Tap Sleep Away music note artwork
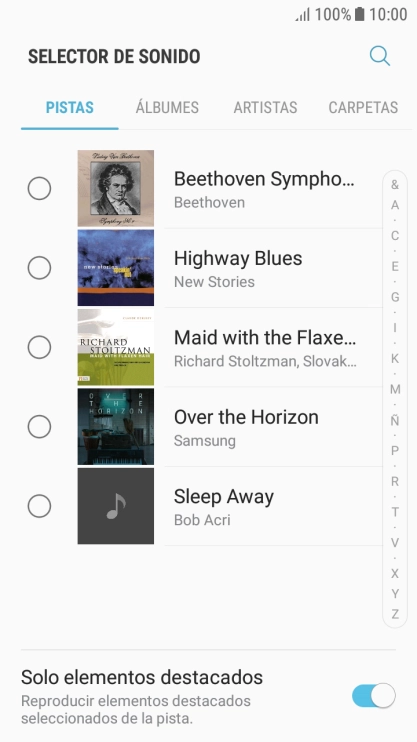 [x=115, y=506]
